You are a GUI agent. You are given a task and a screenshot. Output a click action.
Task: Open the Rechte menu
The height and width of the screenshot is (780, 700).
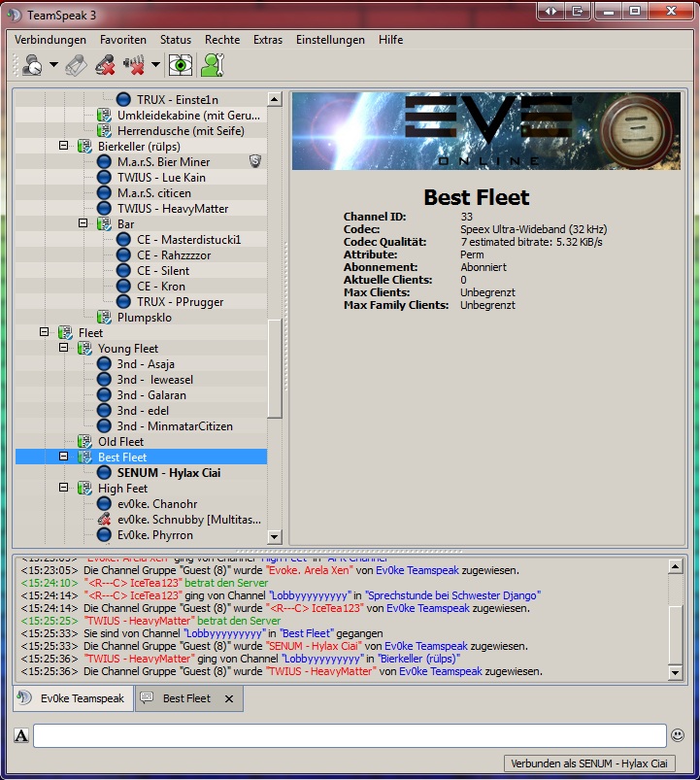pyautogui.click(x=222, y=40)
